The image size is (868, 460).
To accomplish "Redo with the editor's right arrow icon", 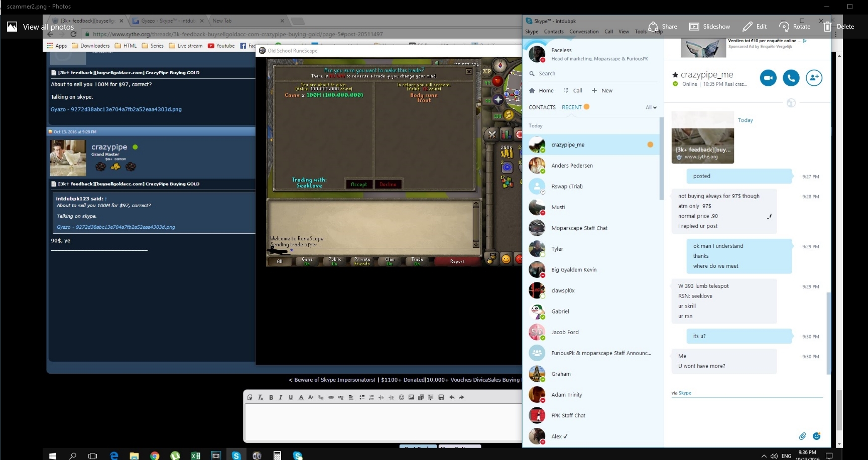I will (461, 397).
